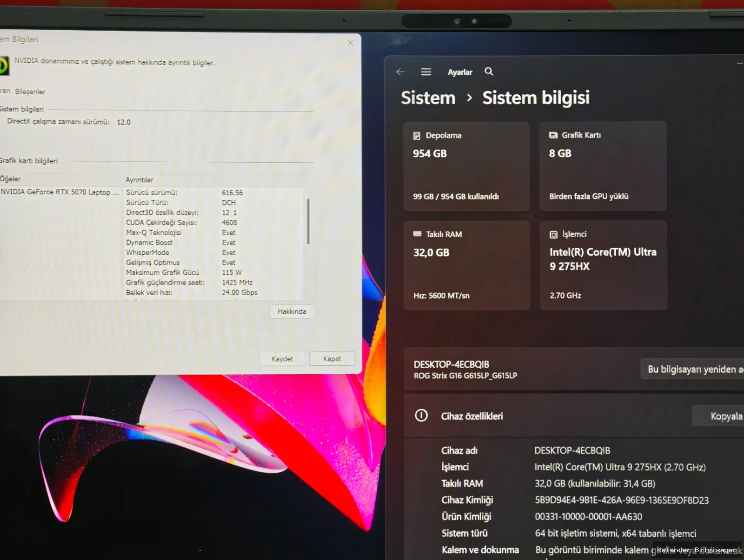Click ROG Strix G16 G615LP model text
This screenshot has width=744, height=560.
click(x=465, y=376)
